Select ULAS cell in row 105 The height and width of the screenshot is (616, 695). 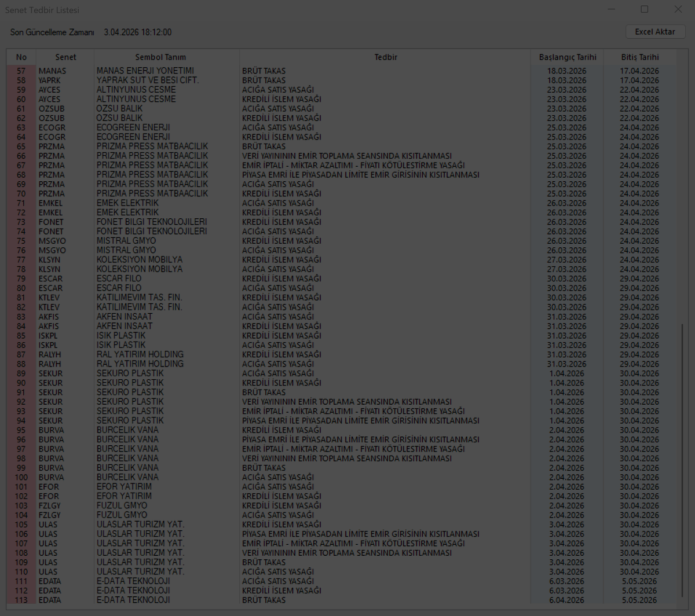pos(48,525)
